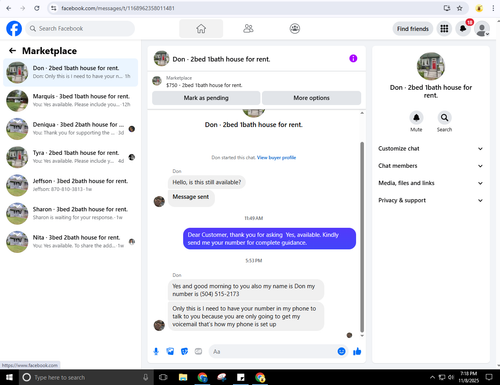Click the message input field

coord(273,351)
